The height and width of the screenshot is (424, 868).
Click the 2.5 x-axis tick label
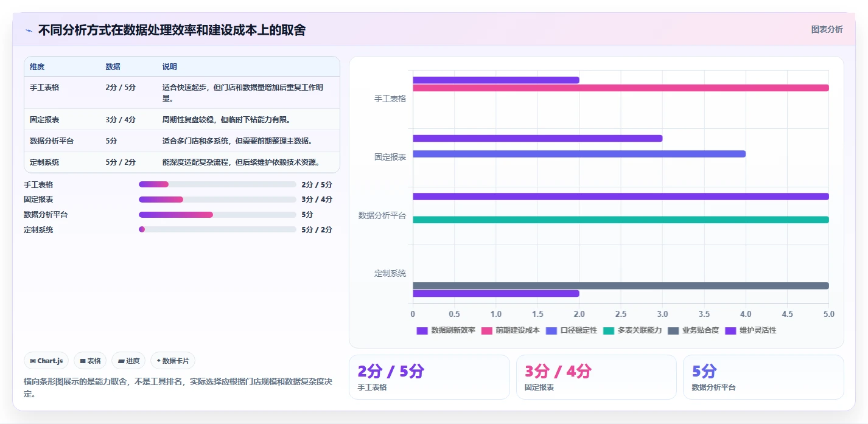click(x=621, y=315)
